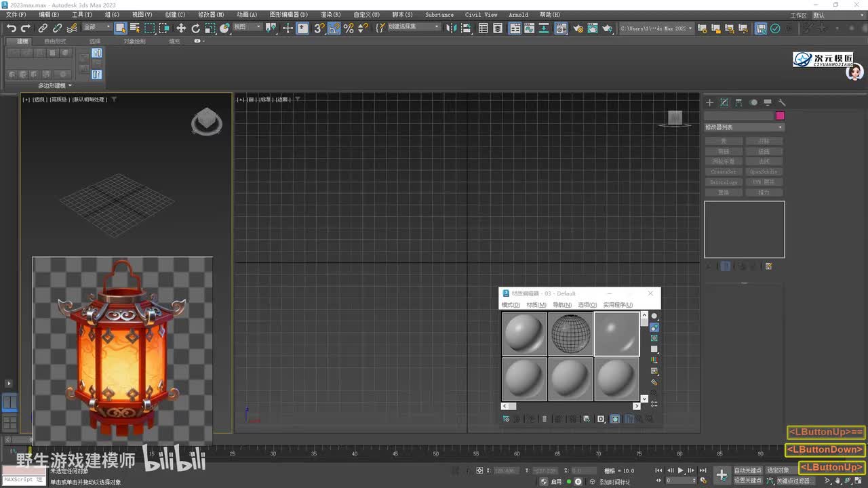Click the 设置关键点 Set Key button
Image resolution: width=868 pixels, height=488 pixels.
[747, 481]
